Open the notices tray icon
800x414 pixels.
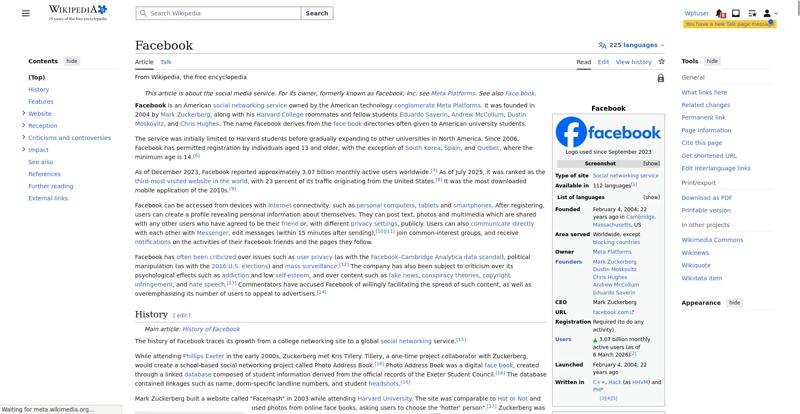[737, 13]
